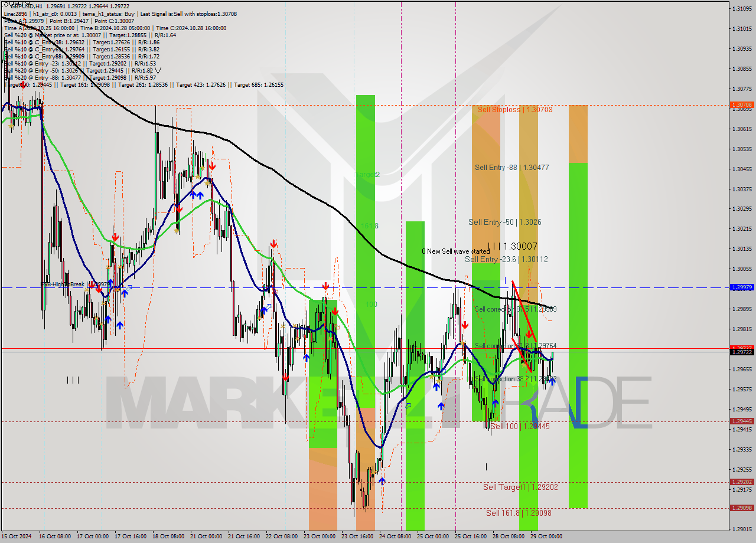Click the blue 1.29979 price tag on axis
The width and height of the screenshot is (756, 543).
(x=742, y=287)
